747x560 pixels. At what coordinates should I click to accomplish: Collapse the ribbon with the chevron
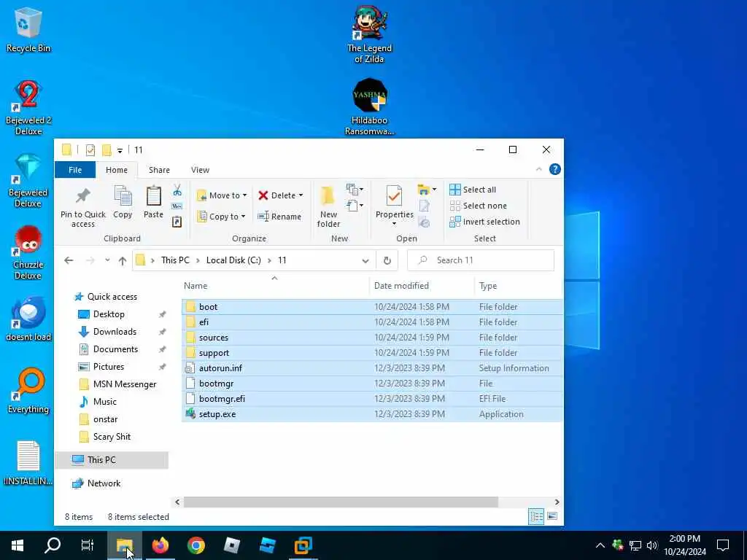539,169
